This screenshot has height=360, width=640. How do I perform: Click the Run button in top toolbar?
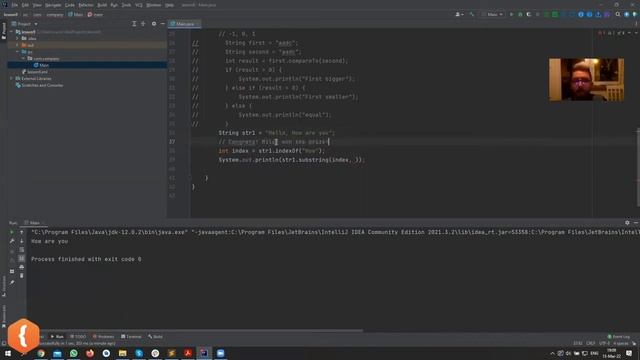coord(511,14)
